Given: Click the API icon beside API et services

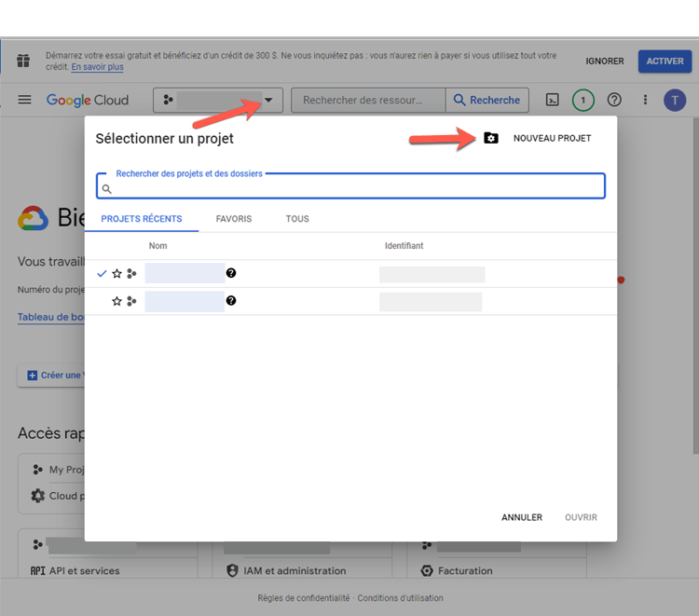Looking at the screenshot, I should [37, 570].
